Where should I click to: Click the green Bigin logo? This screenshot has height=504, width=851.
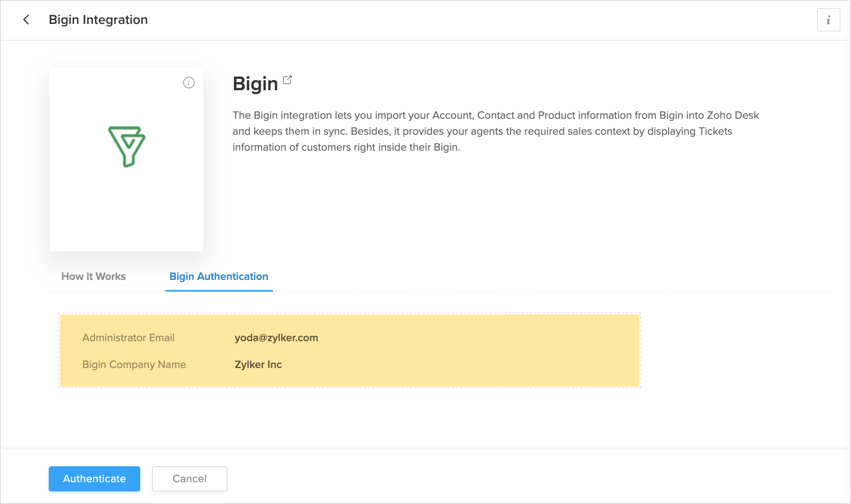tap(127, 146)
